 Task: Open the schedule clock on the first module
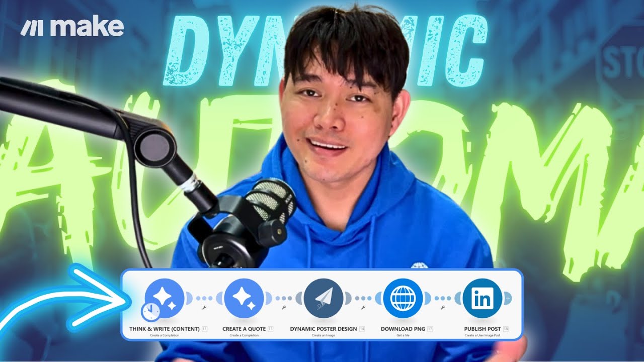point(150,313)
